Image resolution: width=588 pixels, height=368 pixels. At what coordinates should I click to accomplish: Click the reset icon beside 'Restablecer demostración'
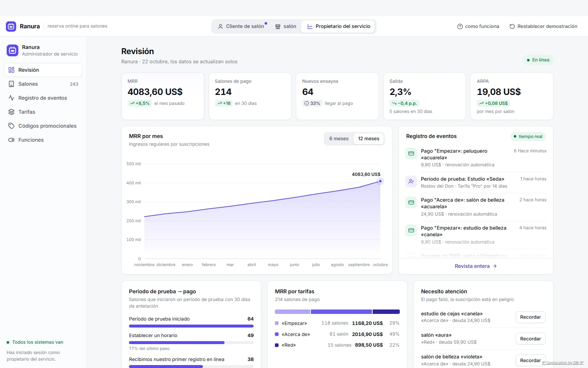[512, 26]
